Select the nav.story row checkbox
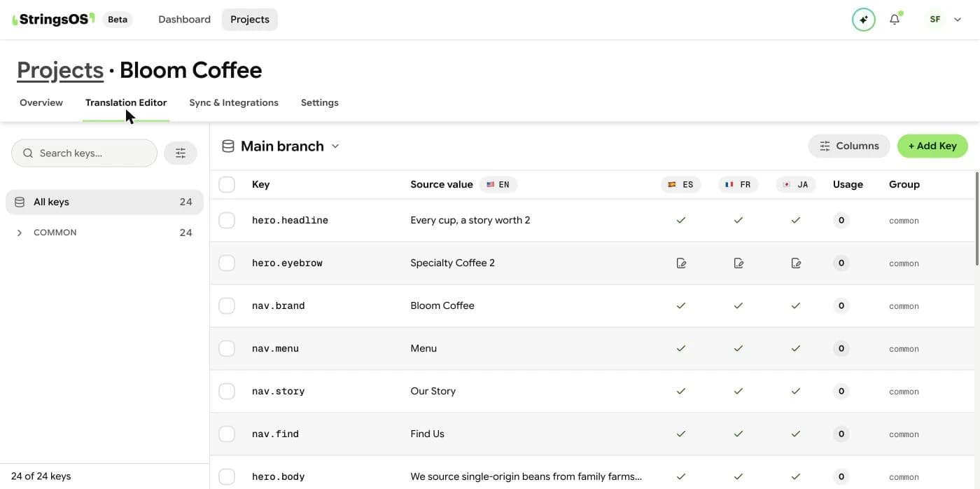Screen dimensions: 980x489 coord(227,391)
